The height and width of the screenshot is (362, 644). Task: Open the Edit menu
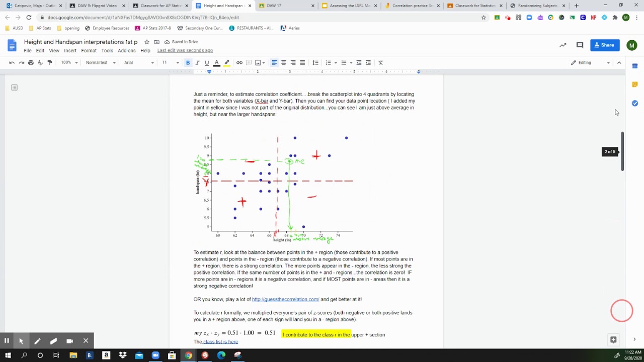click(x=40, y=51)
